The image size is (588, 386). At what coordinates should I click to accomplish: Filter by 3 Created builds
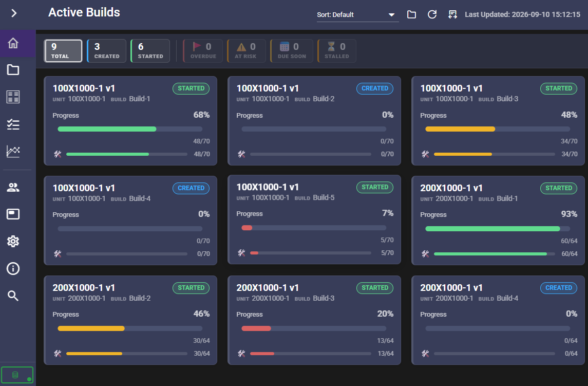tap(106, 51)
